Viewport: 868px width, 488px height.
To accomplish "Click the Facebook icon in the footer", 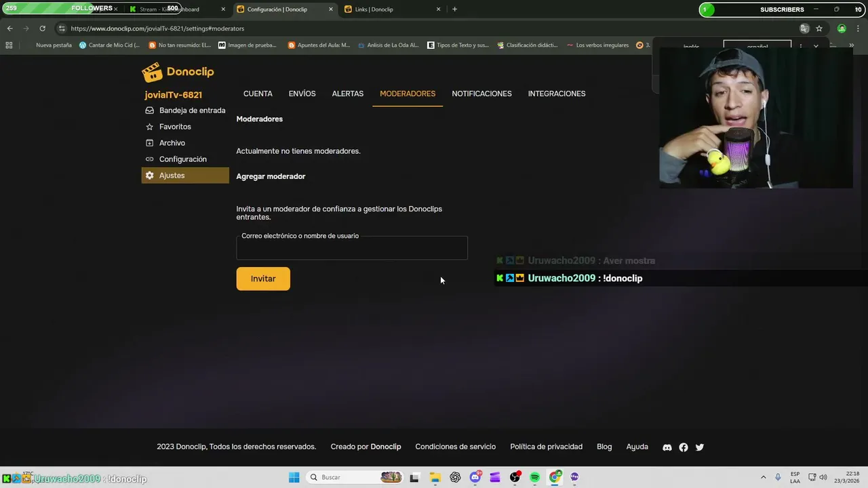I will [684, 447].
